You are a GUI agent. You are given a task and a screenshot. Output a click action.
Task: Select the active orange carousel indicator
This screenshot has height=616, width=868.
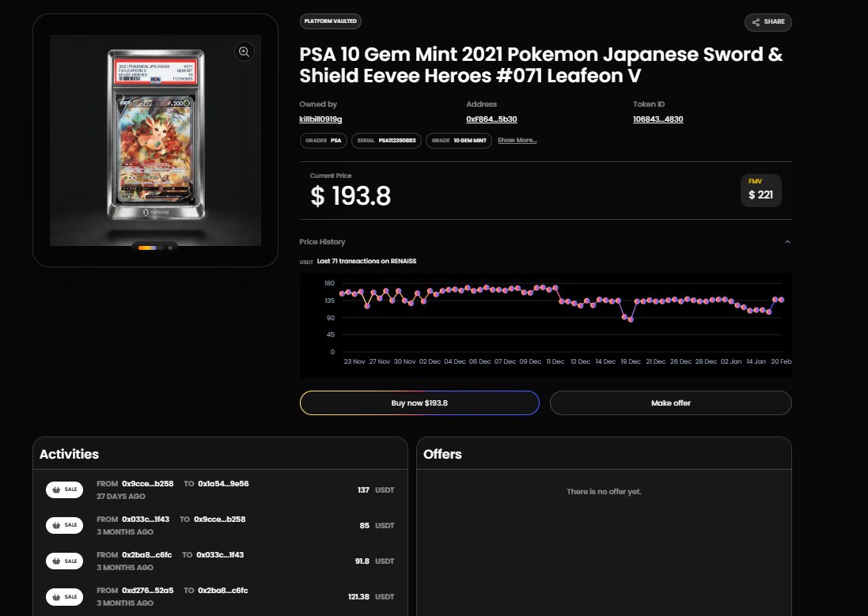pyautogui.click(x=146, y=248)
